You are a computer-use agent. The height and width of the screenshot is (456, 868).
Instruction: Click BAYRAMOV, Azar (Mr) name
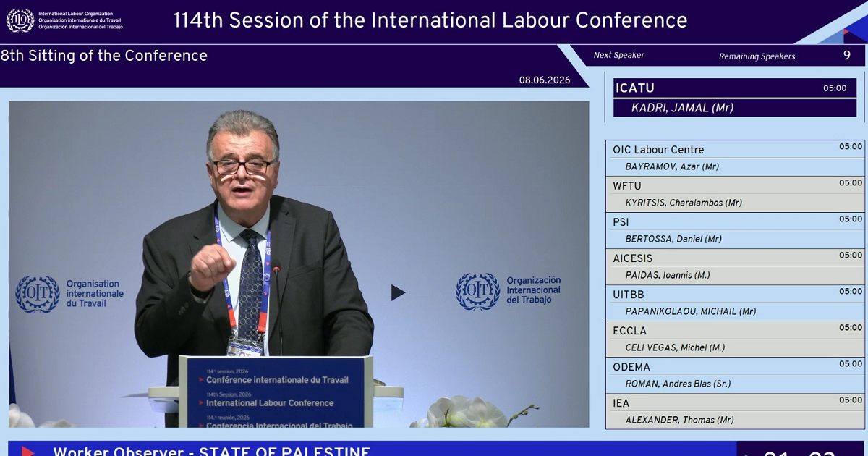click(x=672, y=166)
